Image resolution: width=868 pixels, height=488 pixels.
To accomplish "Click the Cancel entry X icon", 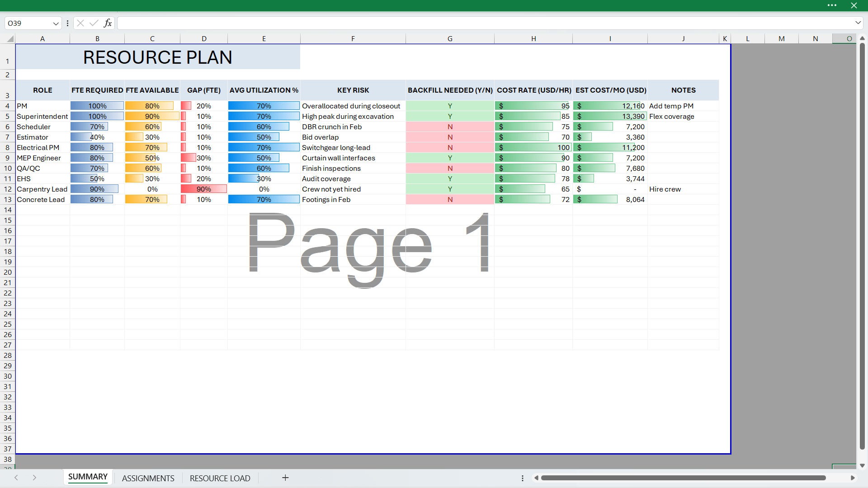I will [80, 23].
